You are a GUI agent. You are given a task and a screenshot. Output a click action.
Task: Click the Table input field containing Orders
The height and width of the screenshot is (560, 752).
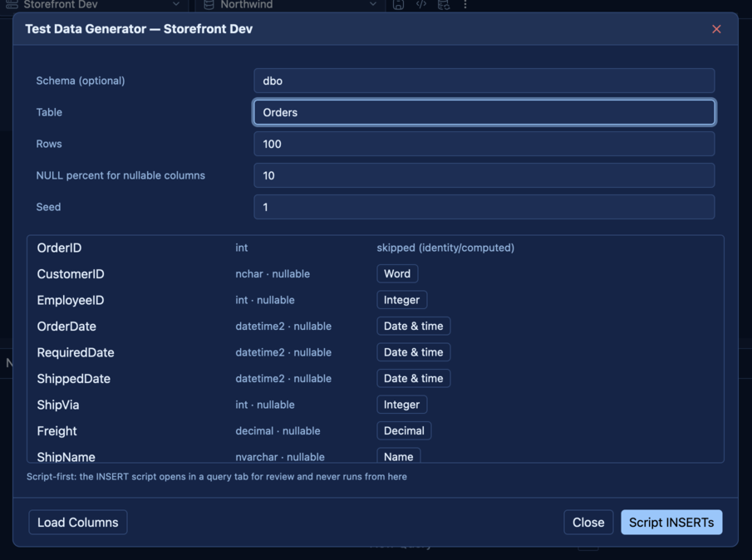pyautogui.click(x=484, y=112)
